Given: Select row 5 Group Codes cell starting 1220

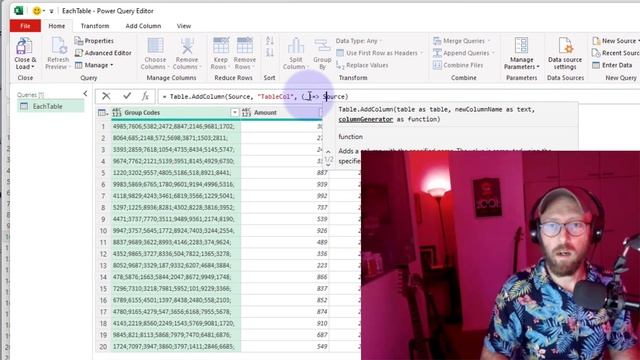Looking at the screenshot, I should 176,173.
